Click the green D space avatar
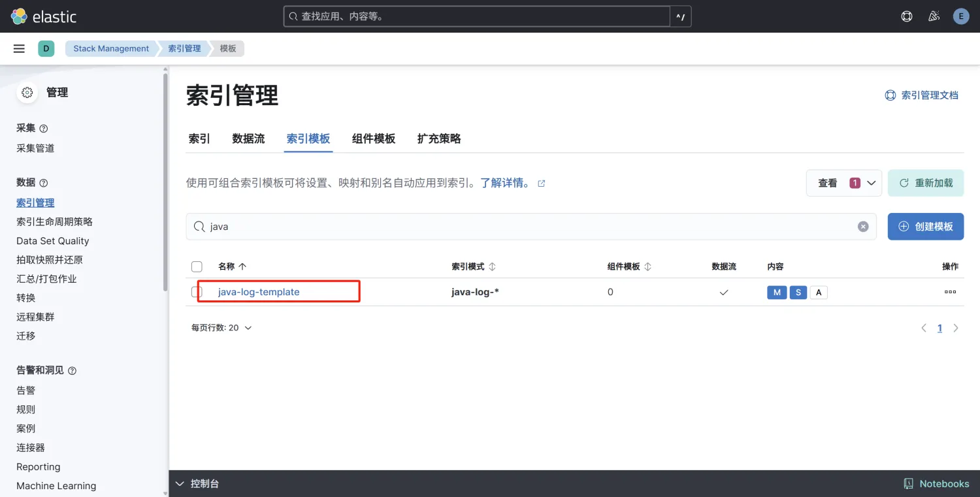Screen dimensions: 980x497 (x=46, y=48)
